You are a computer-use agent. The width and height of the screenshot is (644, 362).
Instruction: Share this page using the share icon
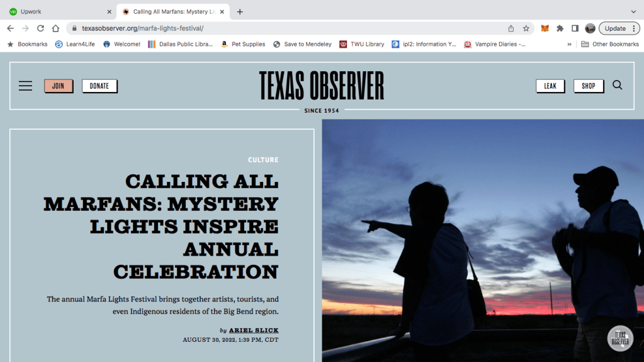click(511, 28)
